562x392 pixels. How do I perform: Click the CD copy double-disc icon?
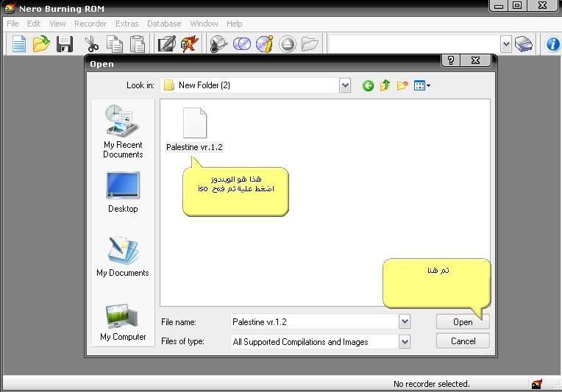point(242,44)
